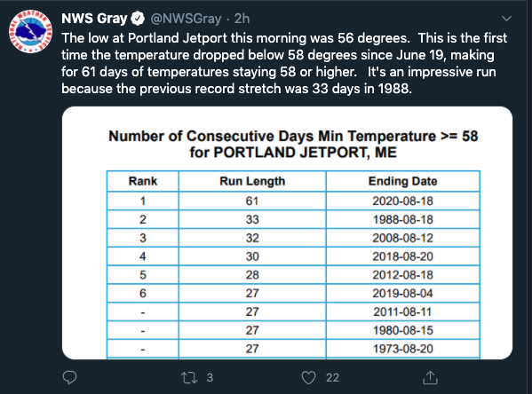
Task: Click the Ending Date column header
Action: [402, 181]
